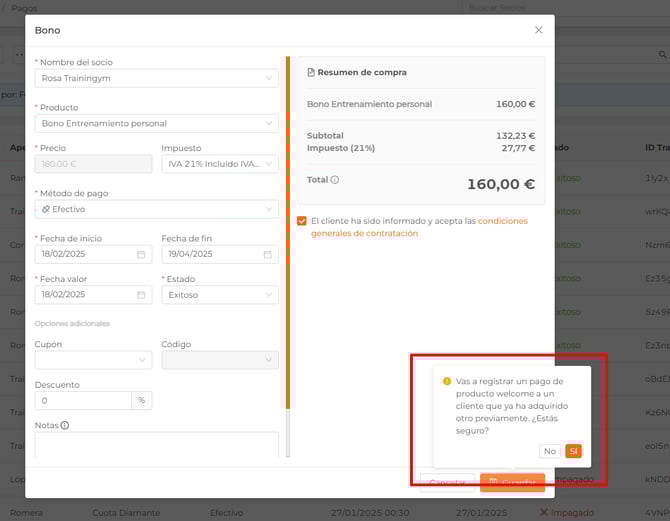This screenshot has height=521, width=670.
Task: Close the Bono dialog with X
Action: (538, 30)
